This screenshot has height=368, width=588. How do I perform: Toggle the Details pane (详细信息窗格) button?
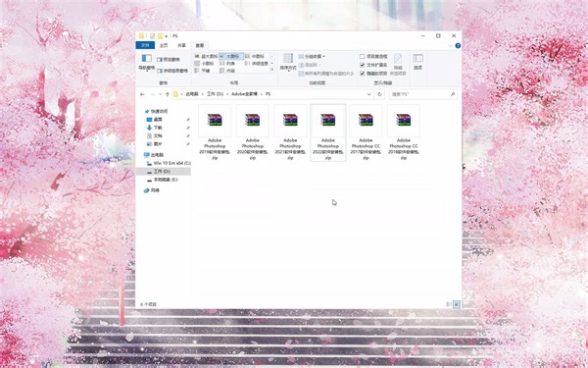click(x=172, y=71)
